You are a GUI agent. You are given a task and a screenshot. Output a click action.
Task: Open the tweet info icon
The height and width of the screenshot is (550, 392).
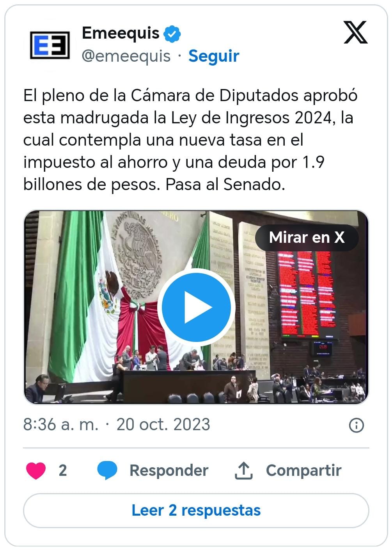click(x=356, y=425)
